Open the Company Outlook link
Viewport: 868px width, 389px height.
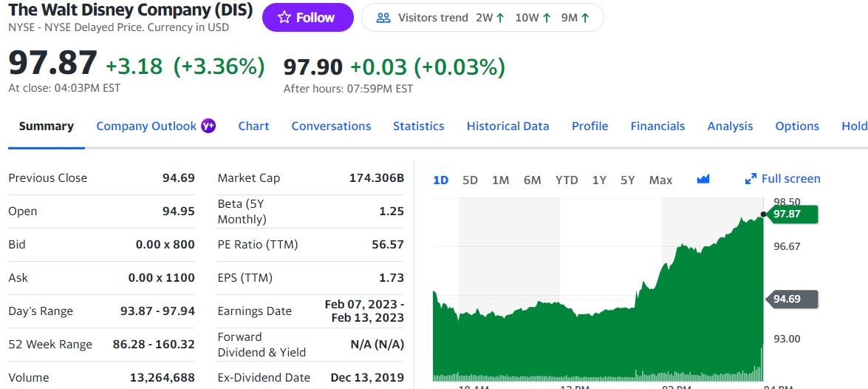[x=146, y=126]
